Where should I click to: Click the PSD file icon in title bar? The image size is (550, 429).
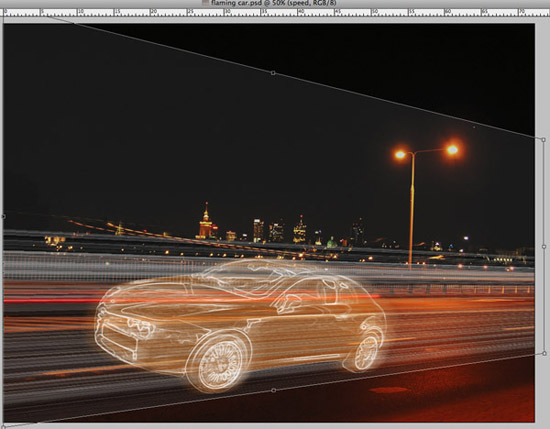[206, 2]
